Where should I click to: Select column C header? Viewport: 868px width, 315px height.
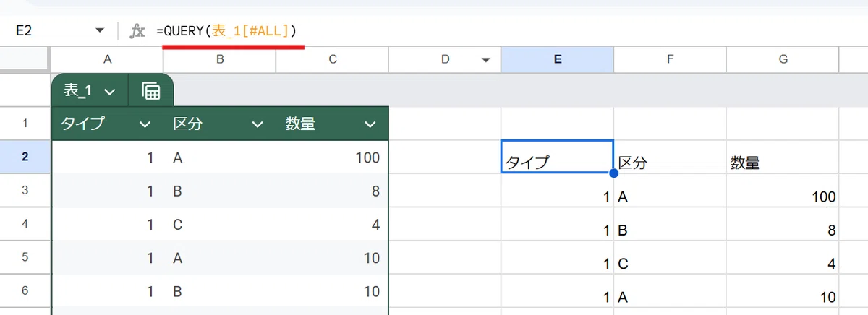(333, 60)
